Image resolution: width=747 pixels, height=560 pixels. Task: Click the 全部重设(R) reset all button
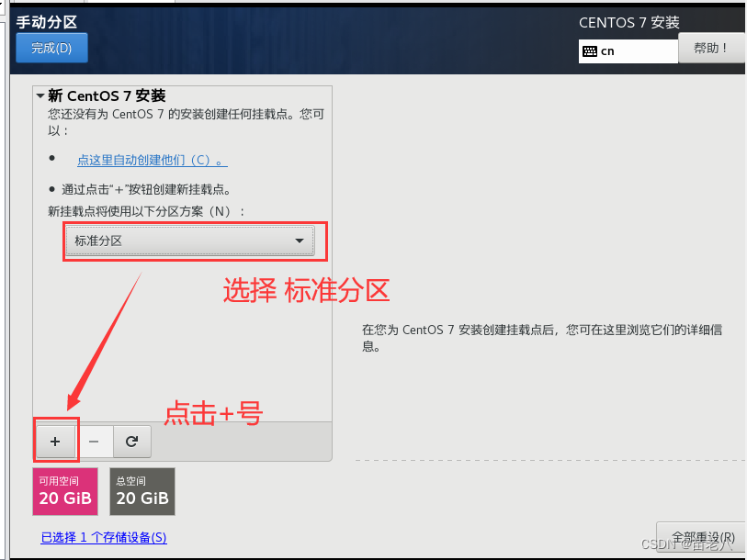pyautogui.click(x=702, y=537)
